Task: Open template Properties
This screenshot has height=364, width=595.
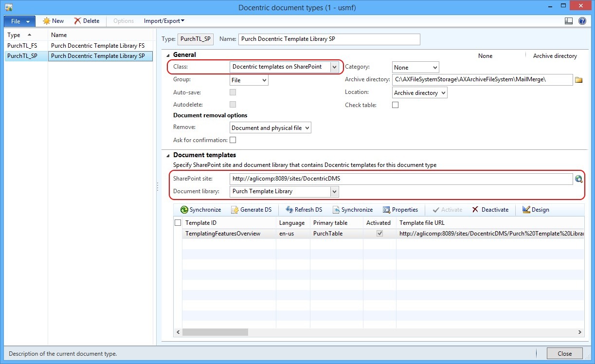Action: click(400, 210)
